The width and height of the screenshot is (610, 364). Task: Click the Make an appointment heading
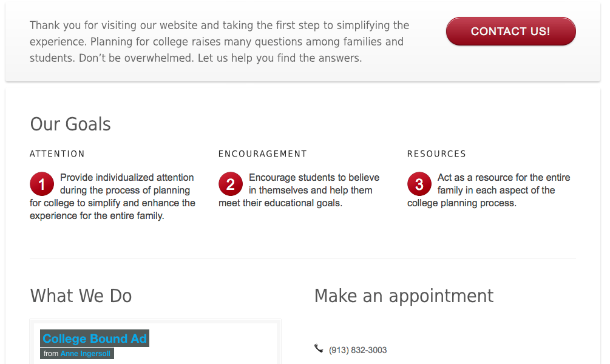pyautogui.click(x=404, y=296)
